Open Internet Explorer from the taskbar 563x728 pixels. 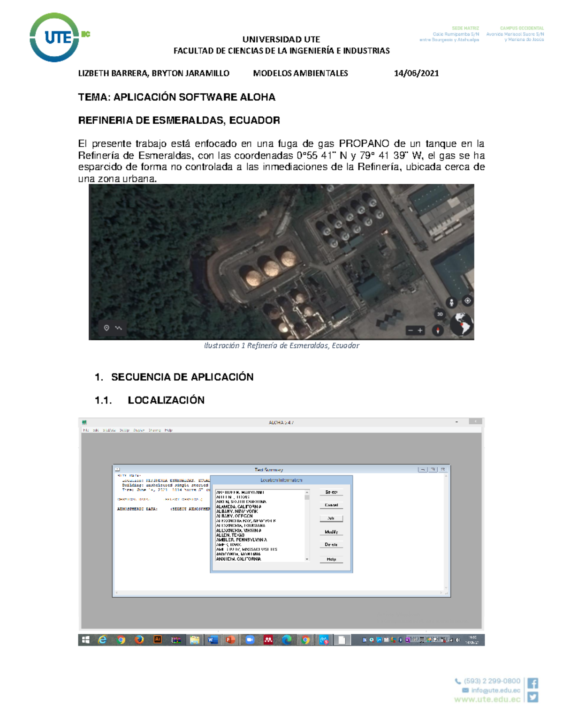point(102,640)
